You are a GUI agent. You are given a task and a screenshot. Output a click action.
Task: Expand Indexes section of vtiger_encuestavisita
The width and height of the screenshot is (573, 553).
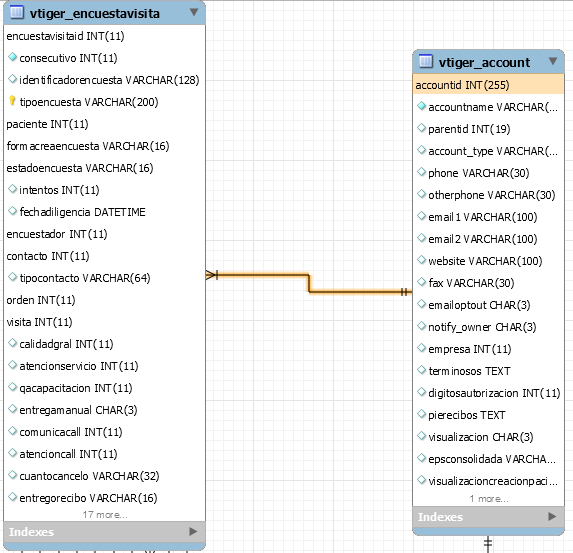[193, 531]
